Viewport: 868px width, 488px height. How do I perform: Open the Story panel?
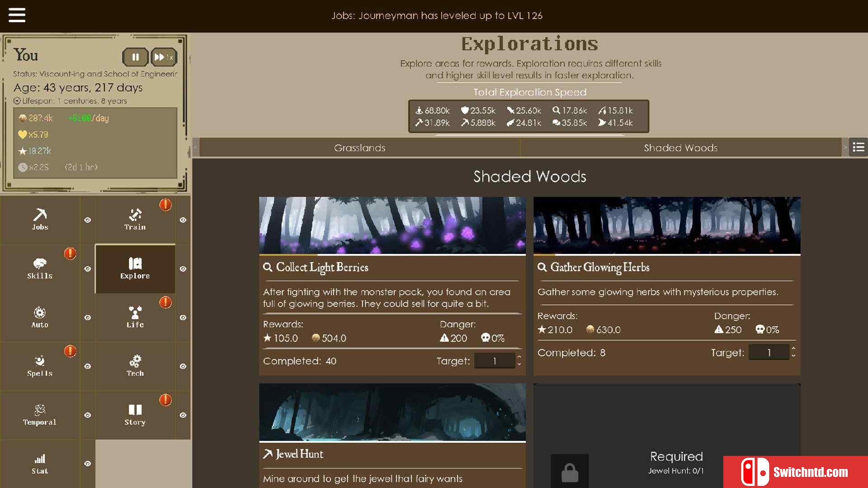click(135, 415)
